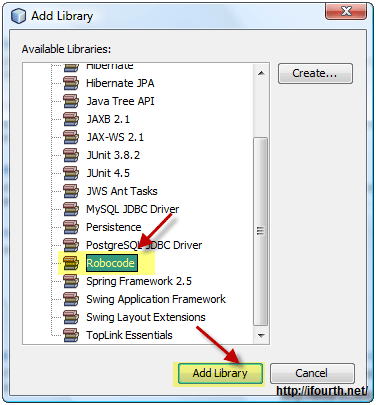Select JUnit 4.5 from available libraries
This screenshot has width=376, height=405.
[108, 173]
